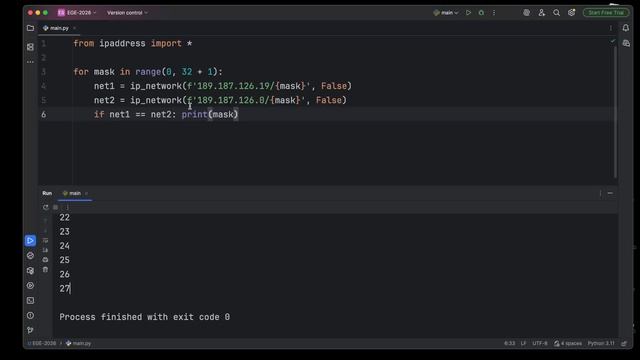Image resolution: width=640 pixels, height=360 pixels.
Task: Open the Project folder tool window
Action: point(30,28)
